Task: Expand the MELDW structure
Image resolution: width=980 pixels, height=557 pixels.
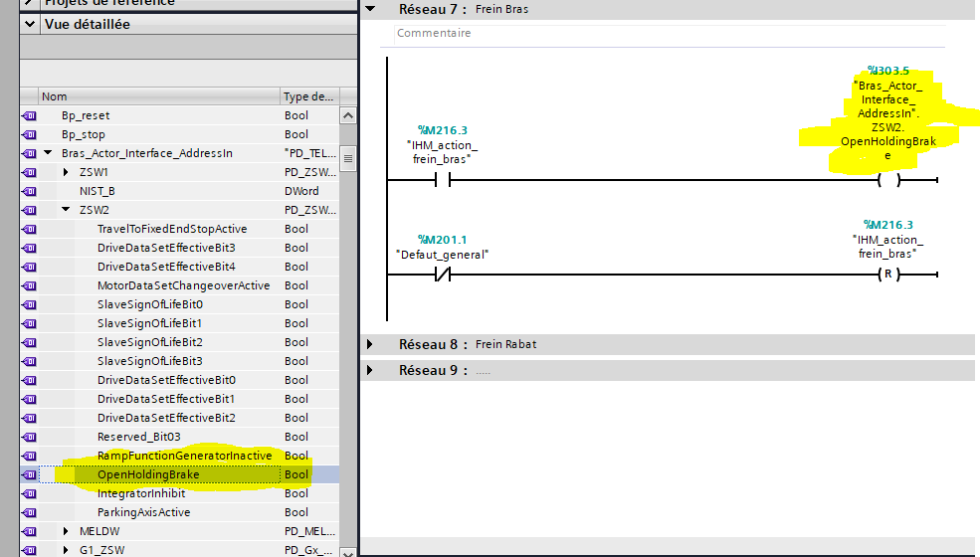Action: [67, 531]
